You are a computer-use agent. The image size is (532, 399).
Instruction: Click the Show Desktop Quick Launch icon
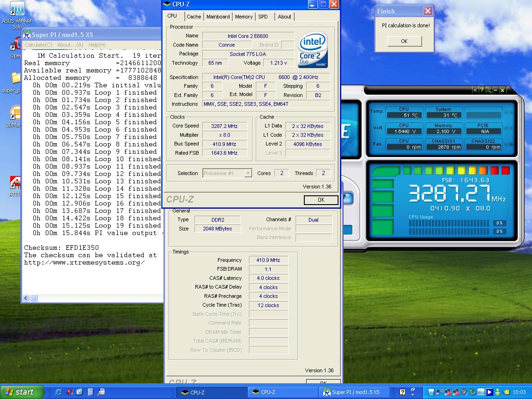pyautogui.click(x=80, y=392)
